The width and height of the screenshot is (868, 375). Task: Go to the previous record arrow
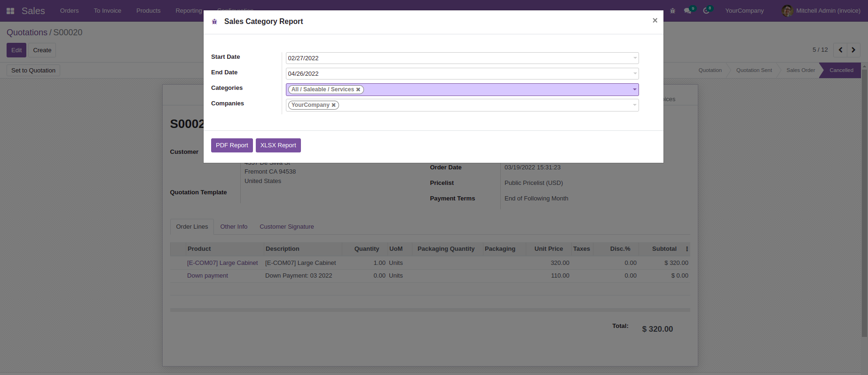pos(840,50)
